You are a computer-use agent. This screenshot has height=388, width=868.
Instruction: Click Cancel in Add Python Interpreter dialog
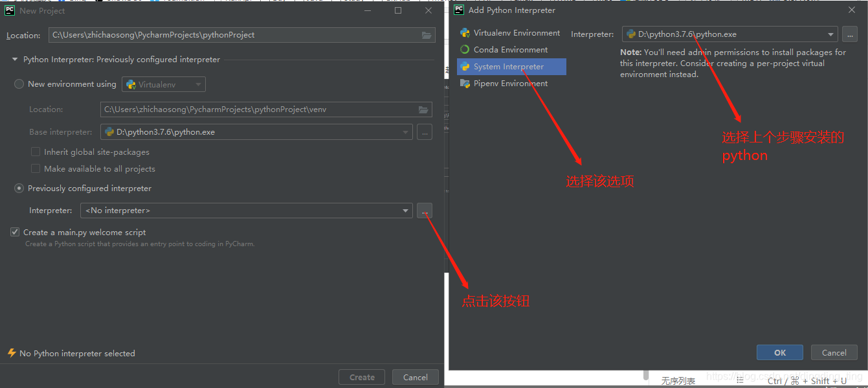[x=834, y=352]
